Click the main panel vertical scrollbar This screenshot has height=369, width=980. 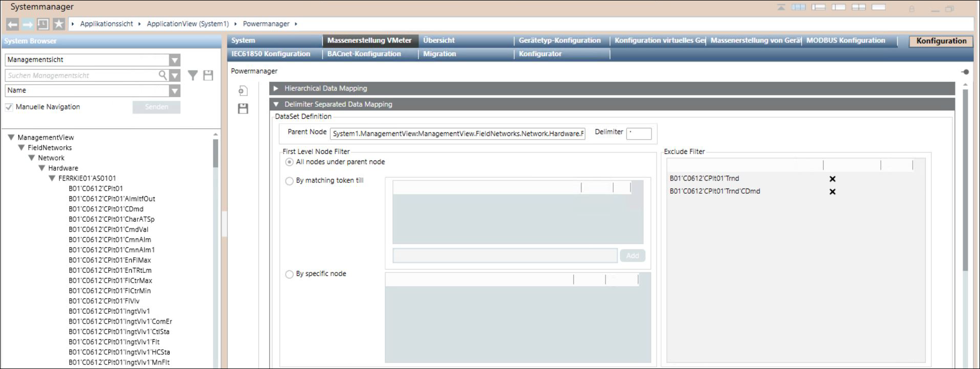pyautogui.click(x=965, y=179)
